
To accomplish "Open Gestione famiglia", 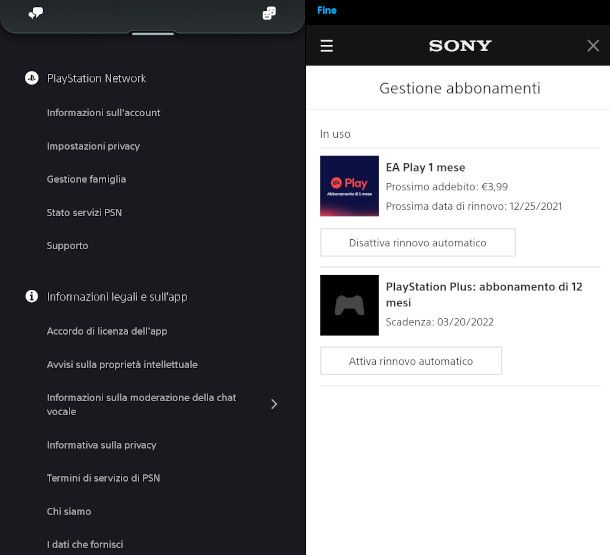I will click(86, 179).
